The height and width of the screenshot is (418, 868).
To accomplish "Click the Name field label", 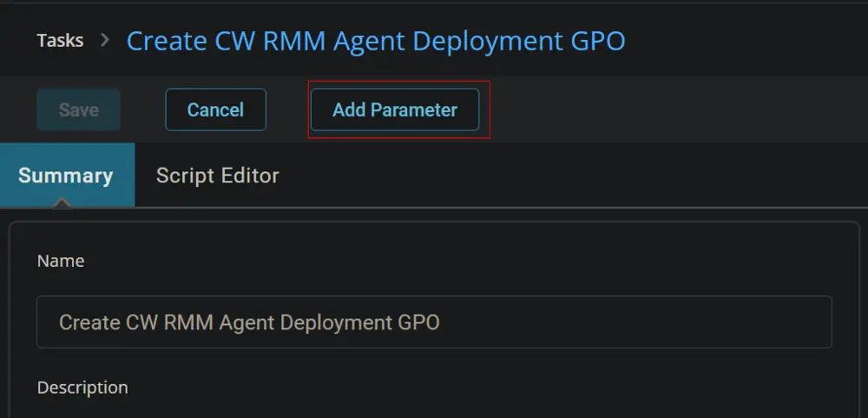I will click(61, 261).
